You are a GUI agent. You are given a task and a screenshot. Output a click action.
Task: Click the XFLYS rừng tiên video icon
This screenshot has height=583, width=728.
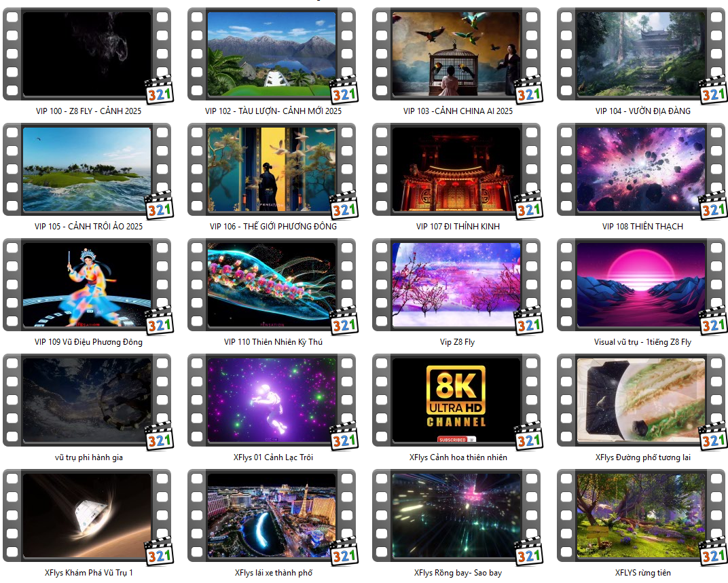(x=641, y=516)
